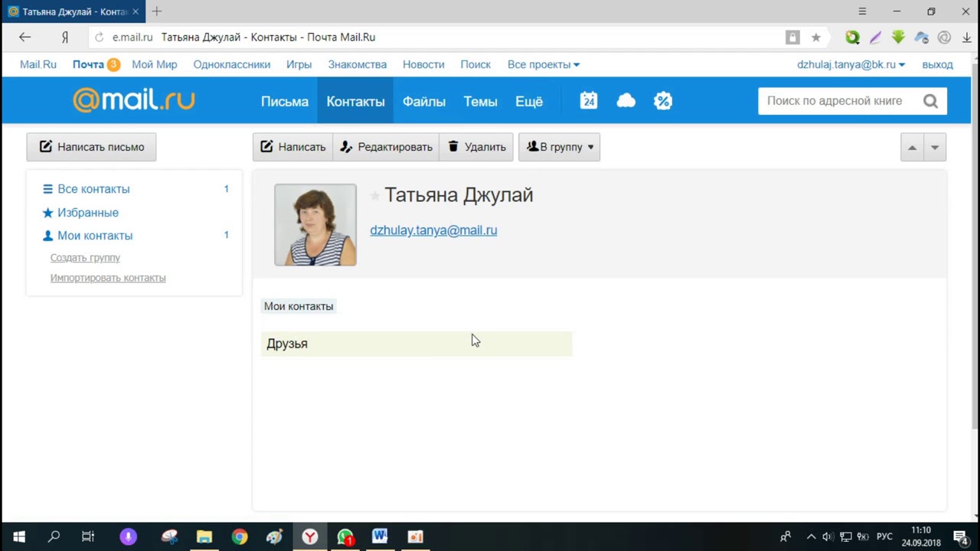
Task: Expand the 'Все проекты' dropdown
Action: (544, 64)
